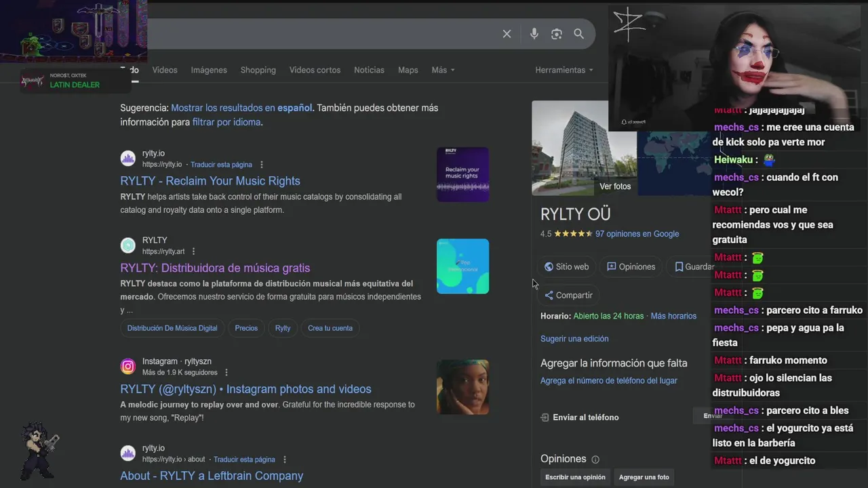Open three-dot menu for Instagram result
This screenshot has width=868, height=488.
226,373
